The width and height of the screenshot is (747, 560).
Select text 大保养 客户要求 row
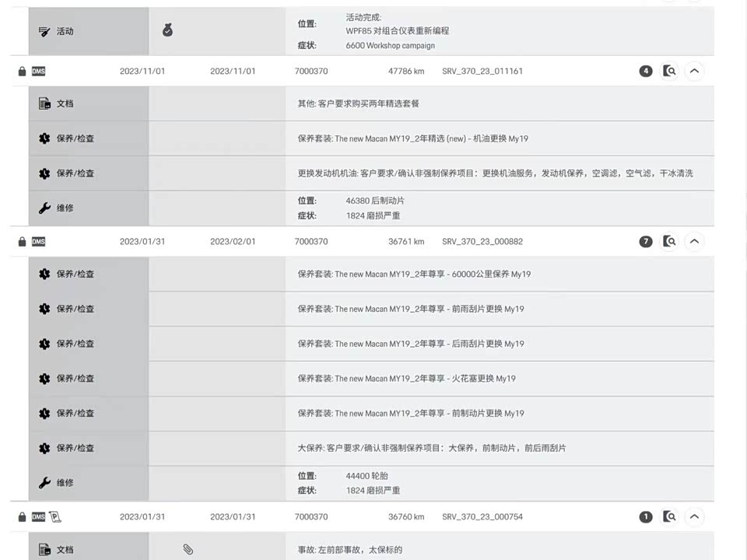(432, 448)
